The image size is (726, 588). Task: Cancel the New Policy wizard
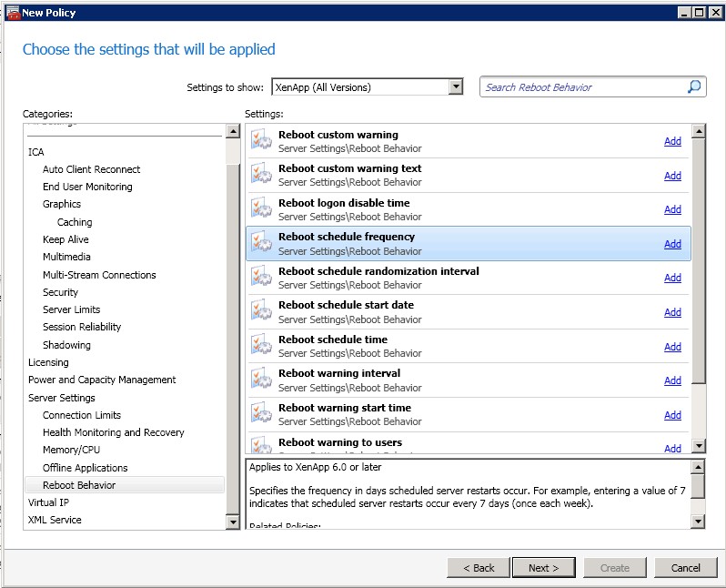685,568
